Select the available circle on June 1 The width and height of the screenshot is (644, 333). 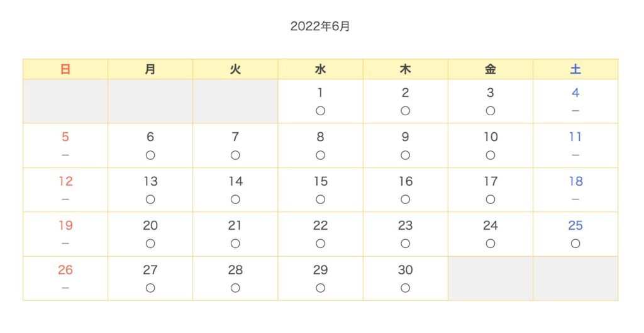click(x=320, y=111)
